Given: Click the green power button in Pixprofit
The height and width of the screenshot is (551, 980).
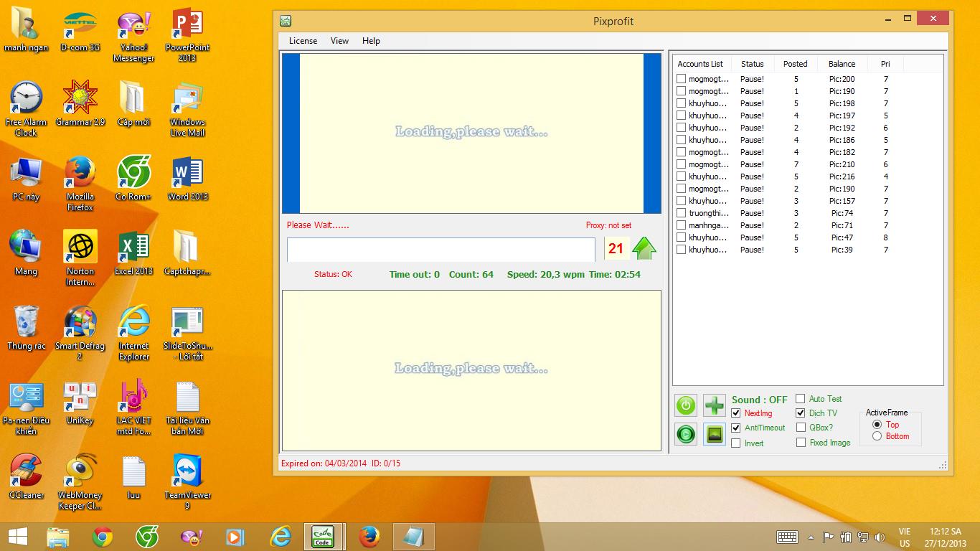Looking at the screenshot, I should point(686,405).
